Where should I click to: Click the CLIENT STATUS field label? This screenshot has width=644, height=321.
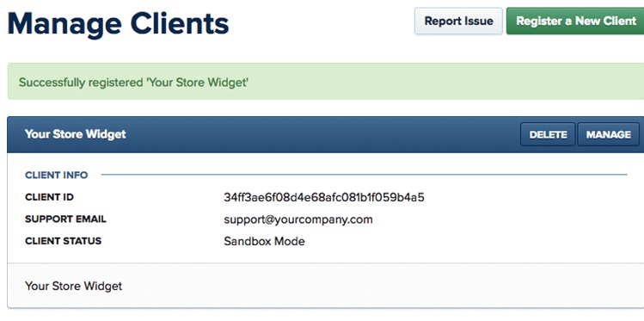(63, 241)
